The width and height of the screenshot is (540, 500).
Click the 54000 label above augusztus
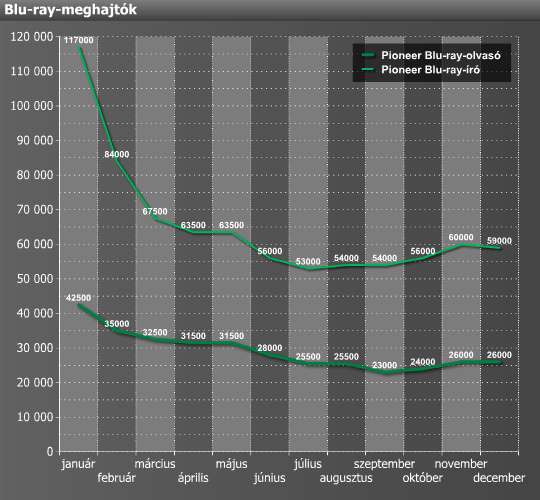[346, 258]
